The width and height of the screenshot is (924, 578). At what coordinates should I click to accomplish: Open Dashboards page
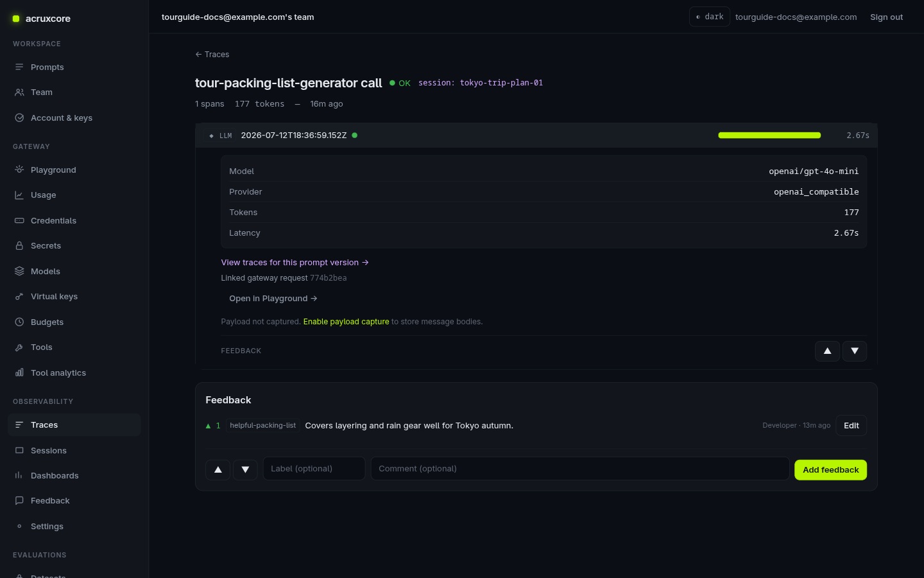[74, 475]
